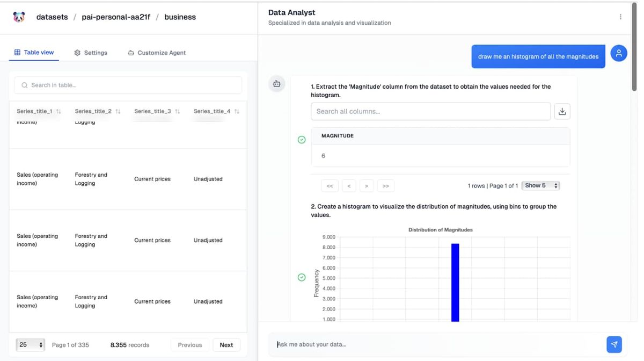The image size is (644, 361).
Task: Click the panda logo icon
Action: [x=19, y=17]
